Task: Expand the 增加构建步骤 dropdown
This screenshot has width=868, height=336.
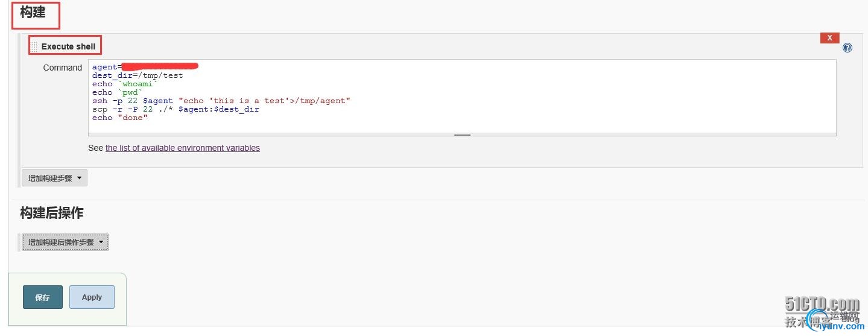Action: 54,178
